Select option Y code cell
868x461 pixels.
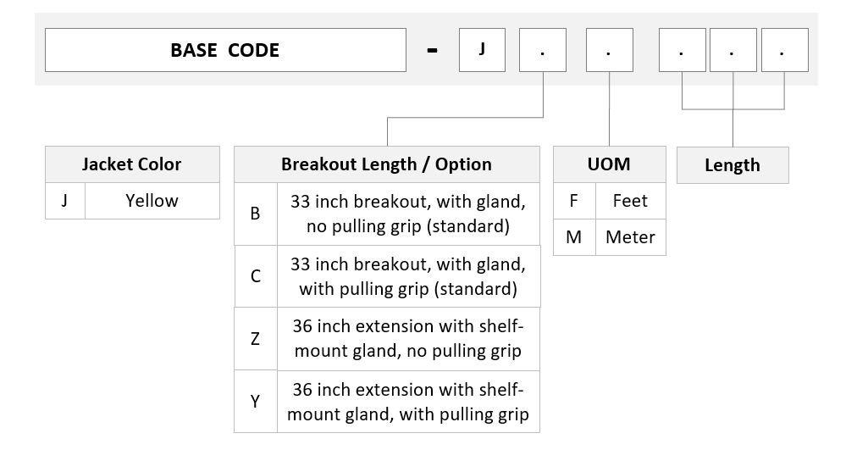pos(256,402)
